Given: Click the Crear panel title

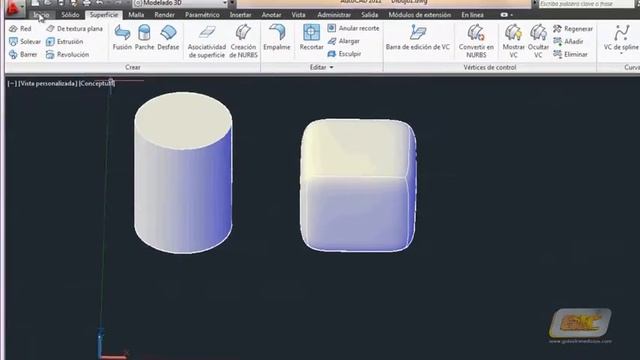Looking at the screenshot, I should [133, 67].
